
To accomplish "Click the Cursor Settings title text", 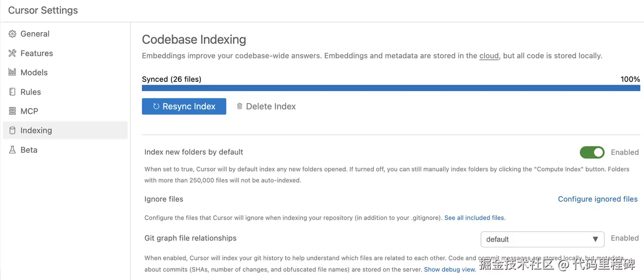I will [x=43, y=10].
